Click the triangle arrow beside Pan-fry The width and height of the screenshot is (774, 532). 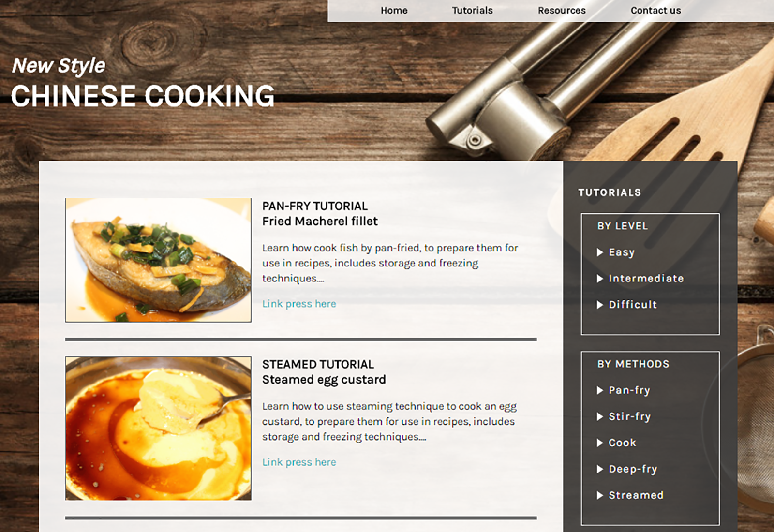pos(600,390)
